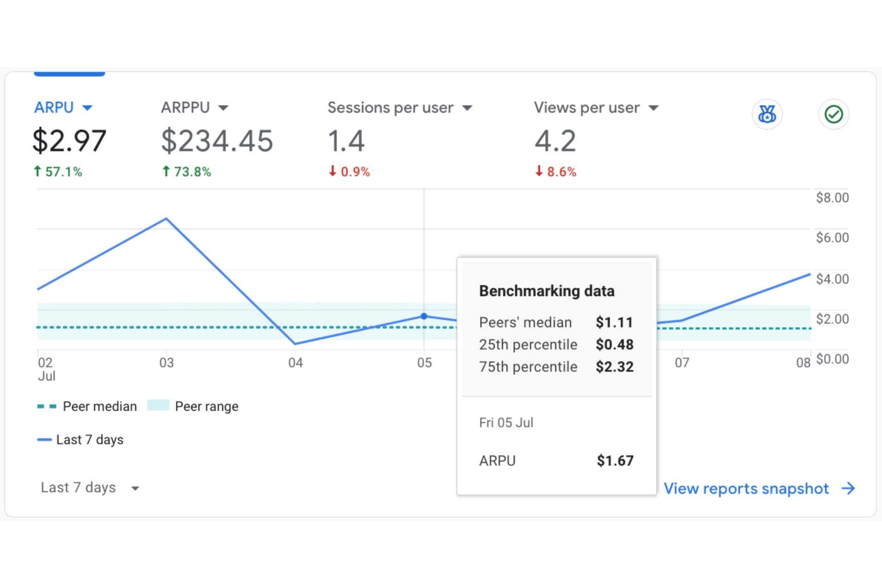The width and height of the screenshot is (882, 588).
Task: Open the ARPPU metric dropdown arrow
Action: 223,108
